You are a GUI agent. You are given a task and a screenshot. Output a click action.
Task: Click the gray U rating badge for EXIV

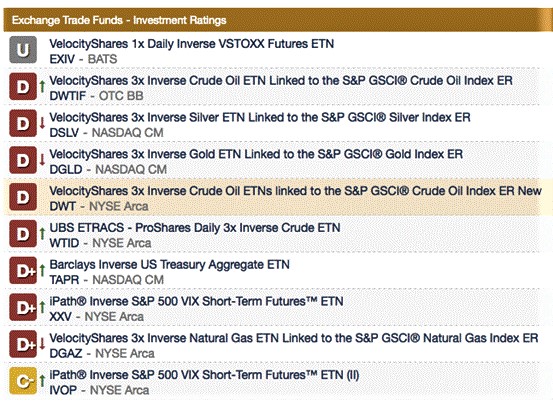[x=23, y=50]
